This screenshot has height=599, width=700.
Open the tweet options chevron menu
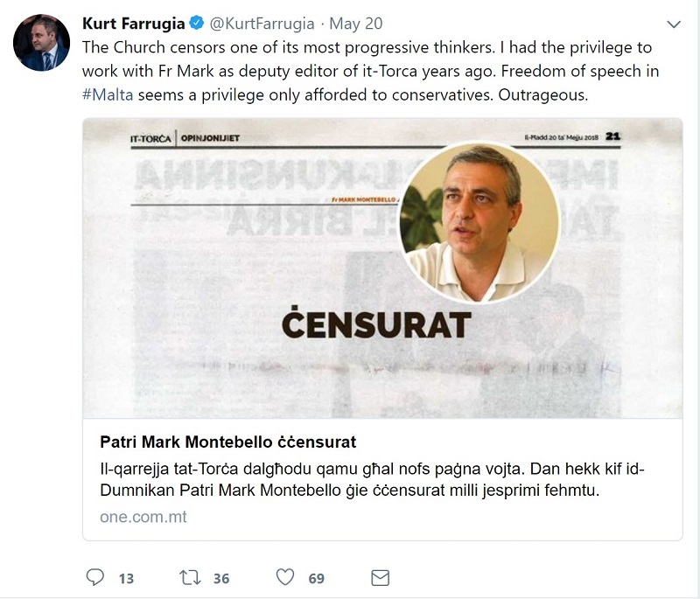(674, 24)
